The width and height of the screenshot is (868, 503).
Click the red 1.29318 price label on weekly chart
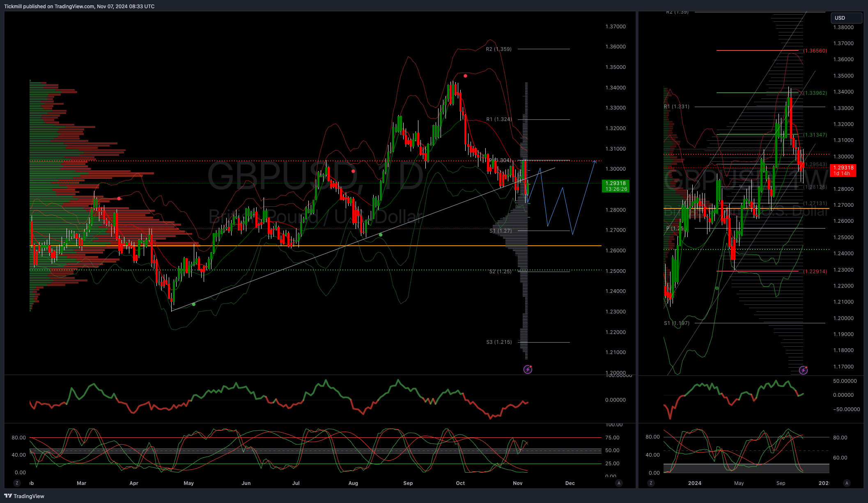[x=843, y=170]
